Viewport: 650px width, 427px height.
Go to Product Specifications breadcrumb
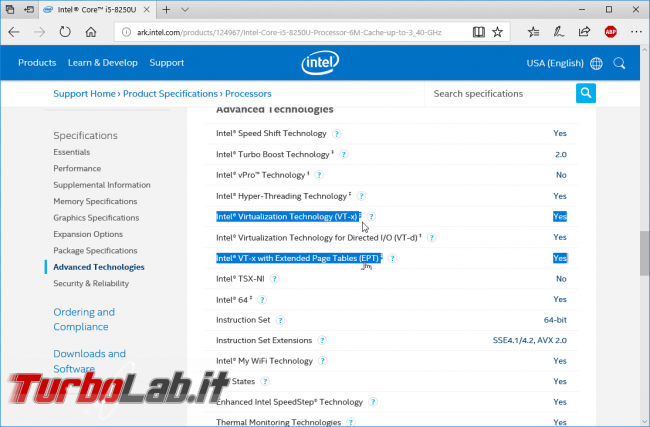(170, 94)
